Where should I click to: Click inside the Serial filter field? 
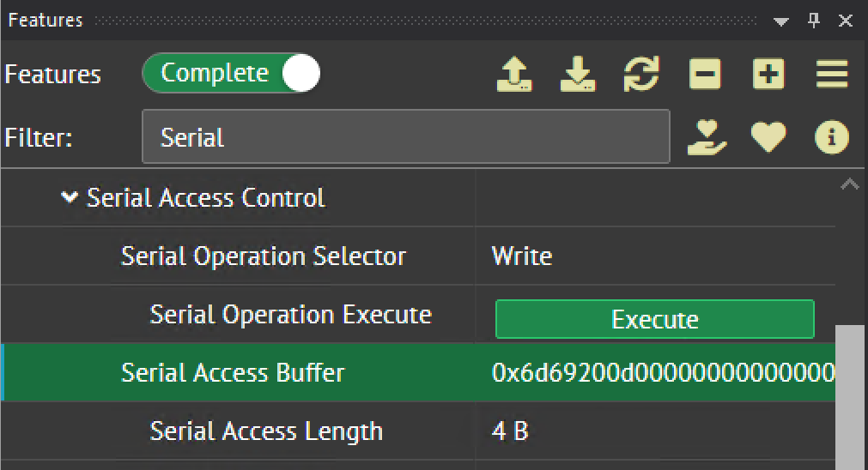(x=405, y=137)
